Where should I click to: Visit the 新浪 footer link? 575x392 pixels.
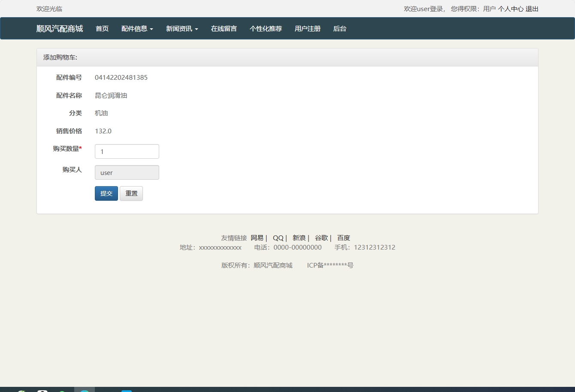(299, 238)
